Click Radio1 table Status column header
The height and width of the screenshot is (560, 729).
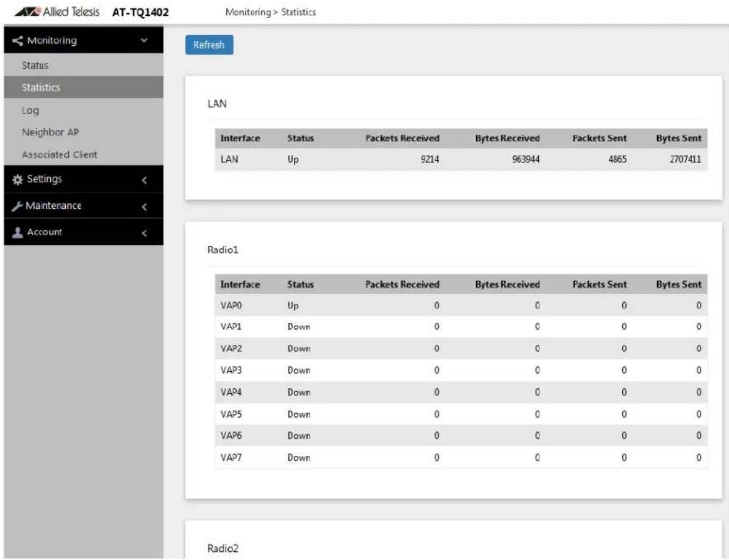pos(300,284)
